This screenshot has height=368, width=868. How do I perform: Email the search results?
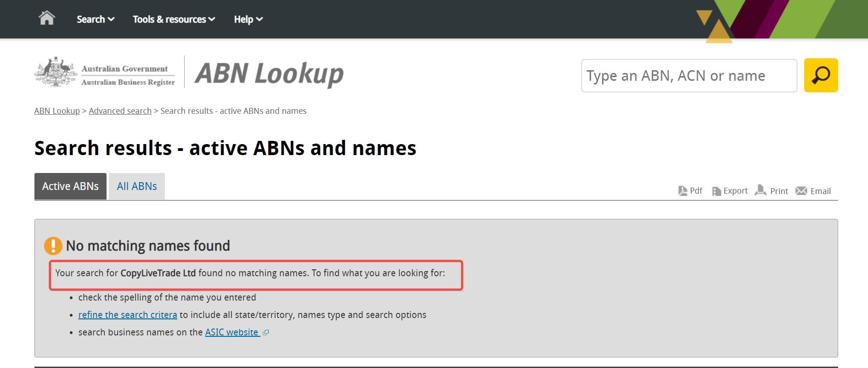point(813,191)
